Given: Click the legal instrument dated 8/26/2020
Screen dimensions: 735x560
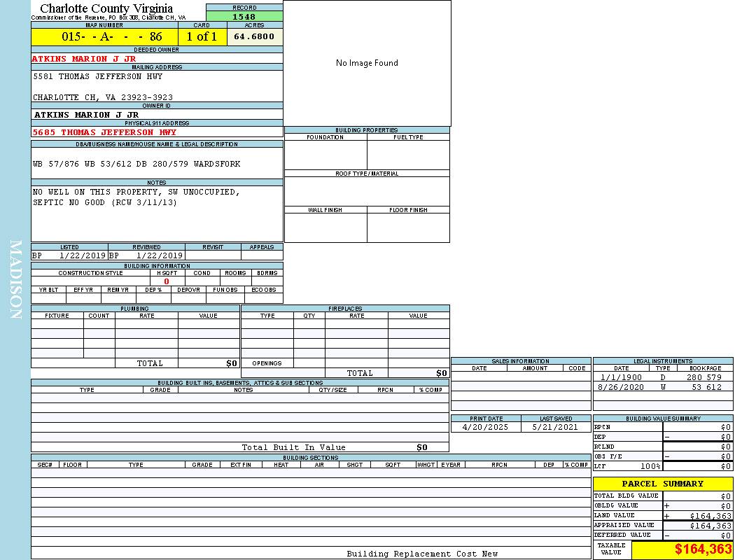Looking at the screenshot, I should 622,387.
